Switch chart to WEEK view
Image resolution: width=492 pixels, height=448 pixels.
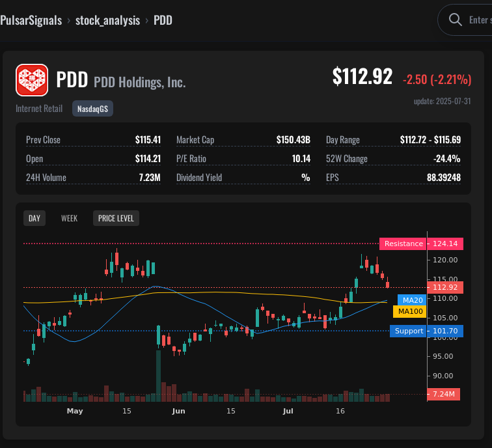[x=70, y=218]
